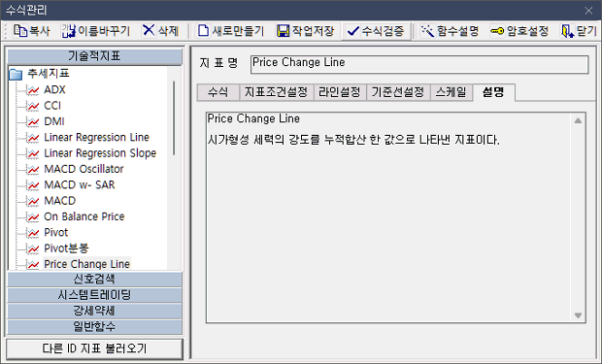Click chart icon beside MACD w- SAR
This screenshot has width=602, height=364.
[x=33, y=185]
